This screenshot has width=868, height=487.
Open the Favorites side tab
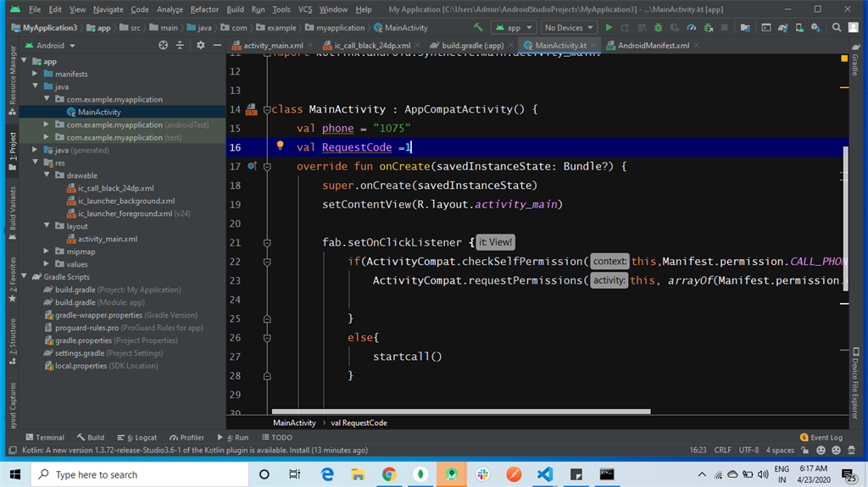(x=13, y=279)
